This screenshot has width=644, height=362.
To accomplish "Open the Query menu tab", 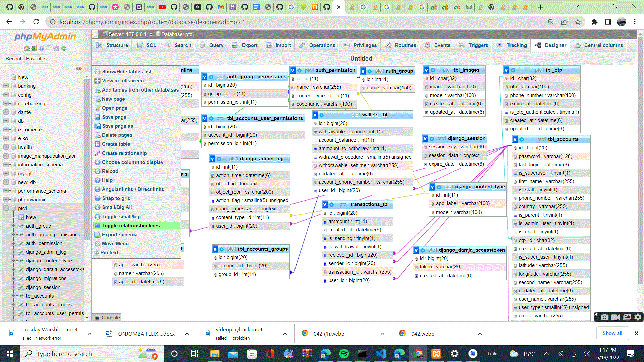I will pyautogui.click(x=216, y=45).
